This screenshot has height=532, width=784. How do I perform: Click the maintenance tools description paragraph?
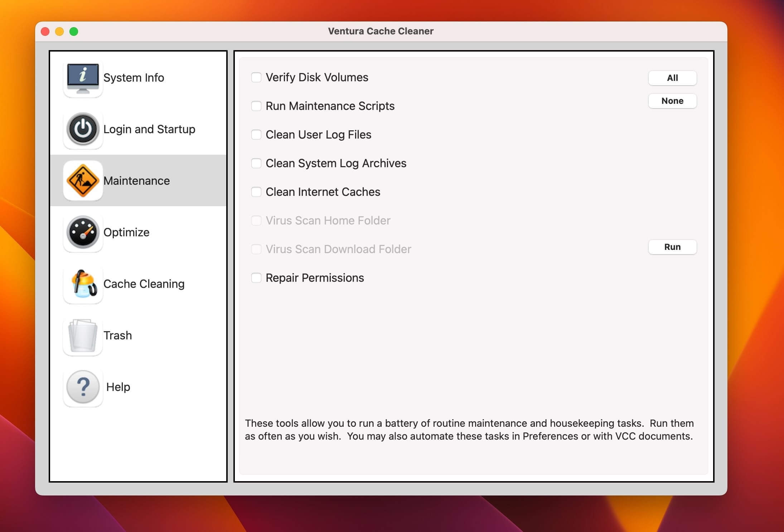pyautogui.click(x=469, y=430)
